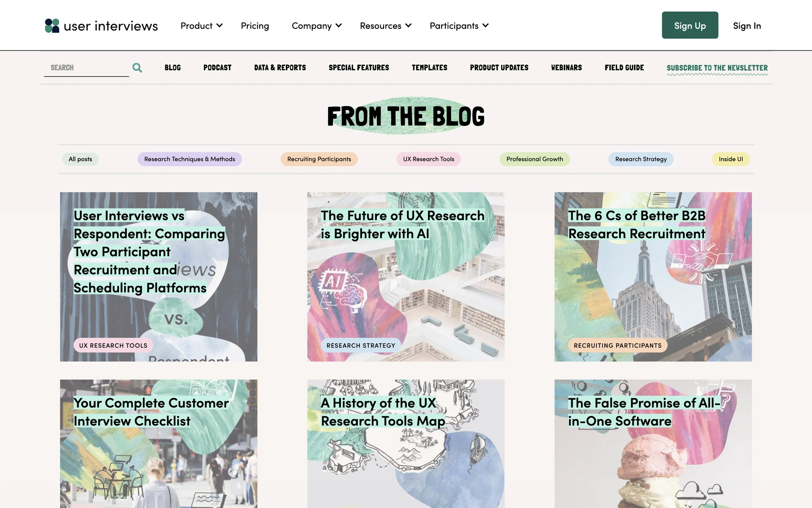The height and width of the screenshot is (508, 812).
Task: Focus the blog search input field
Action: pos(86,68)
